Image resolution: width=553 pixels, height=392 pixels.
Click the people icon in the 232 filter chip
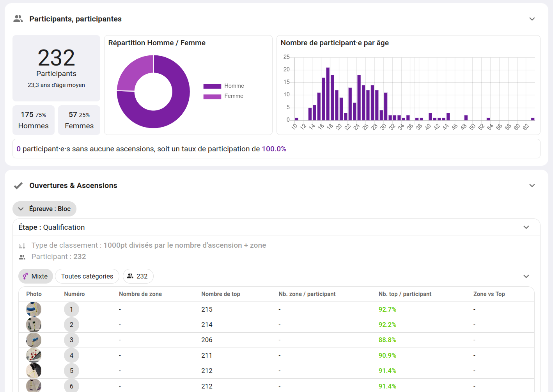(x=130, y=276)
